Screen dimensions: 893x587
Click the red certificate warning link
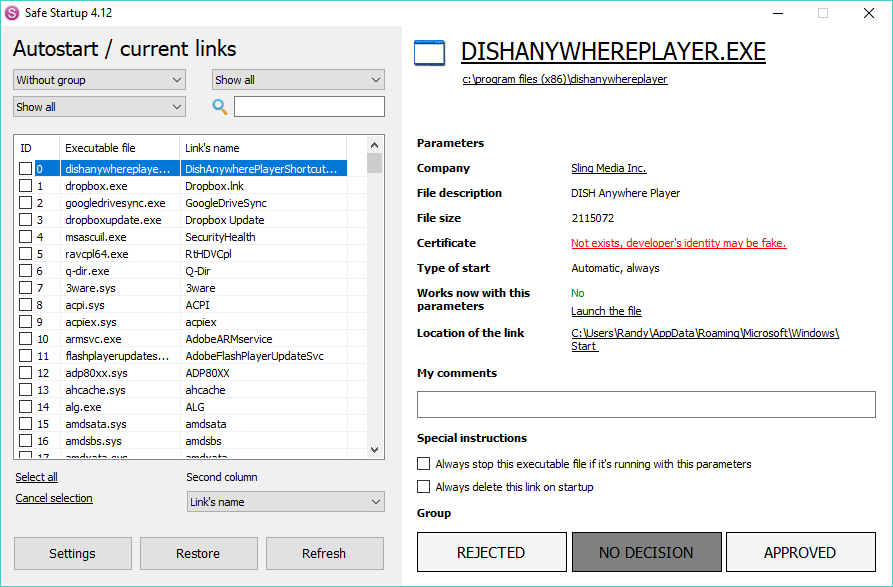pyautogui.click(x=679, y=243)
